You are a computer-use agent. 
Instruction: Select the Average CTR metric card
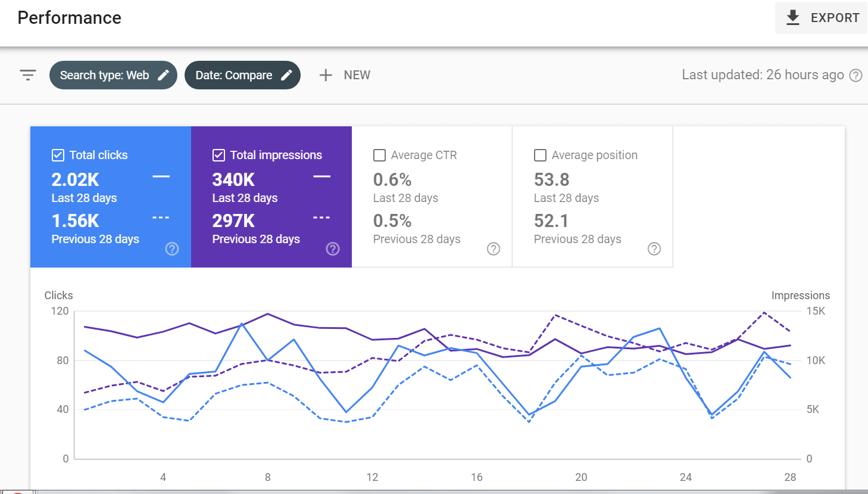[432, 197]
